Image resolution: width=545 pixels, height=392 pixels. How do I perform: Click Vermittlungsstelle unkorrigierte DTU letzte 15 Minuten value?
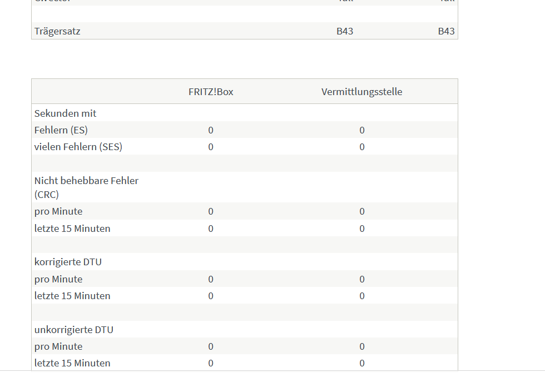362,364
